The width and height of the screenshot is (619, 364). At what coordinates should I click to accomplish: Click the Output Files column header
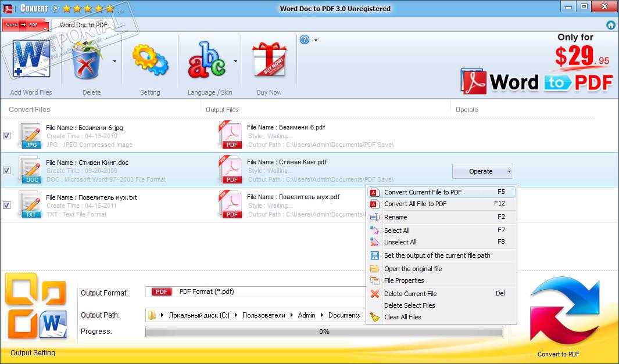[222, 110]
